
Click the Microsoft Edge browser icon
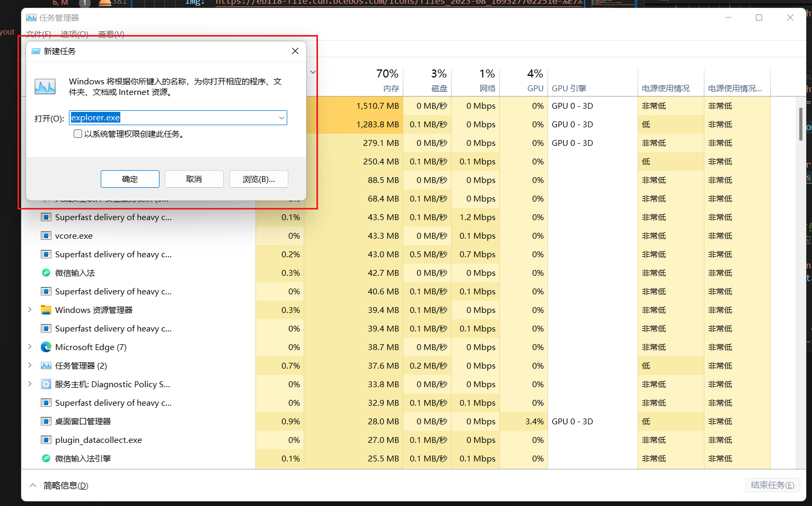pos(46,347)
